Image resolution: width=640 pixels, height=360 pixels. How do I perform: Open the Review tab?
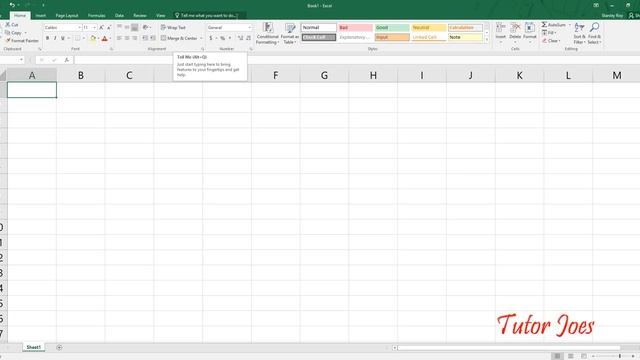(140, 16)
